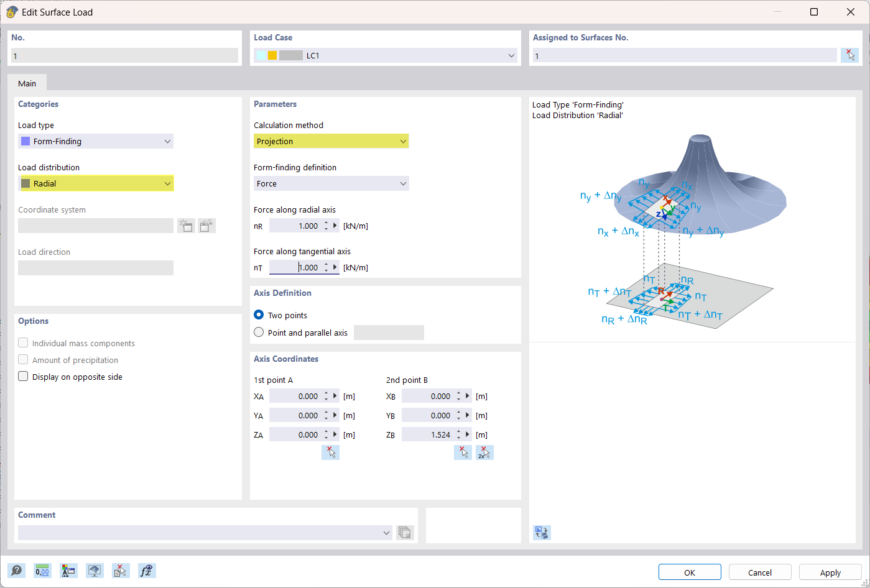Click the fx formula view icon
Image resolution: width=870 pixels, height=588 pixels.
(x=147, y=571)
